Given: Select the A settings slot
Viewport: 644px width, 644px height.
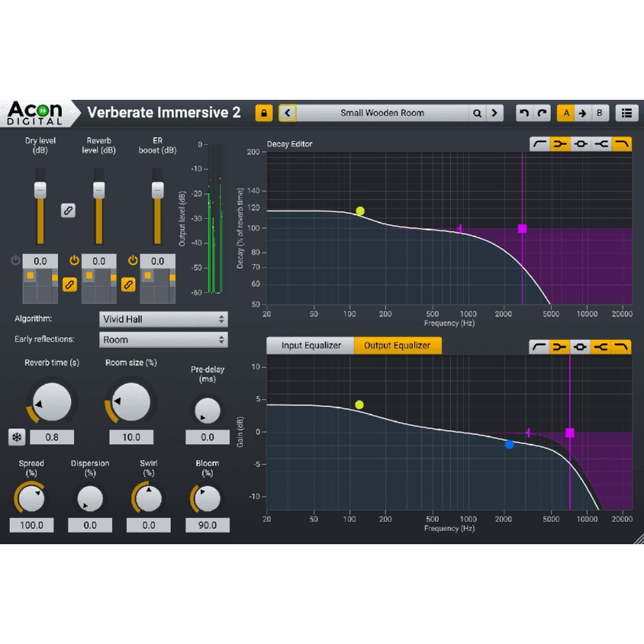Looking at the screenshot, I should 565,113.
